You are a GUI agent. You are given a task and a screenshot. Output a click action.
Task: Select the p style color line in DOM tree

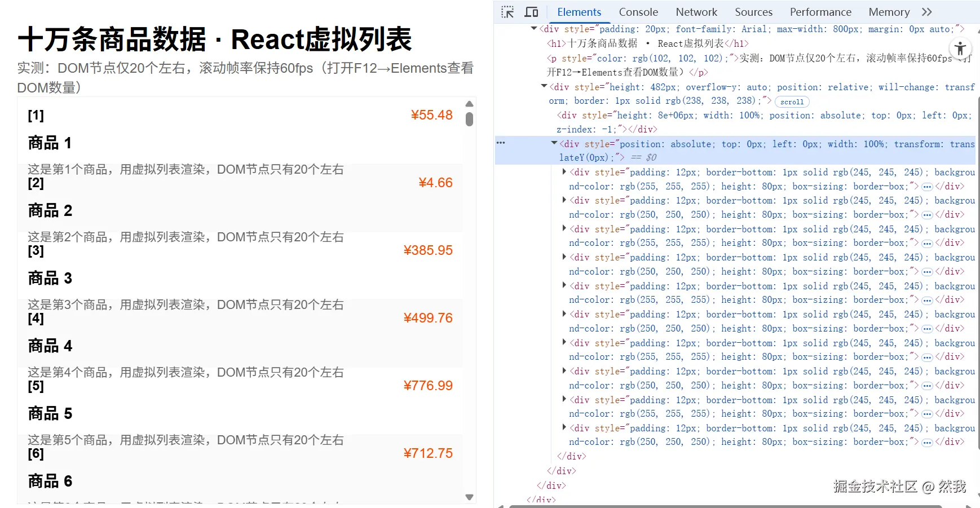pyautogui.click(x=758, y=65)
